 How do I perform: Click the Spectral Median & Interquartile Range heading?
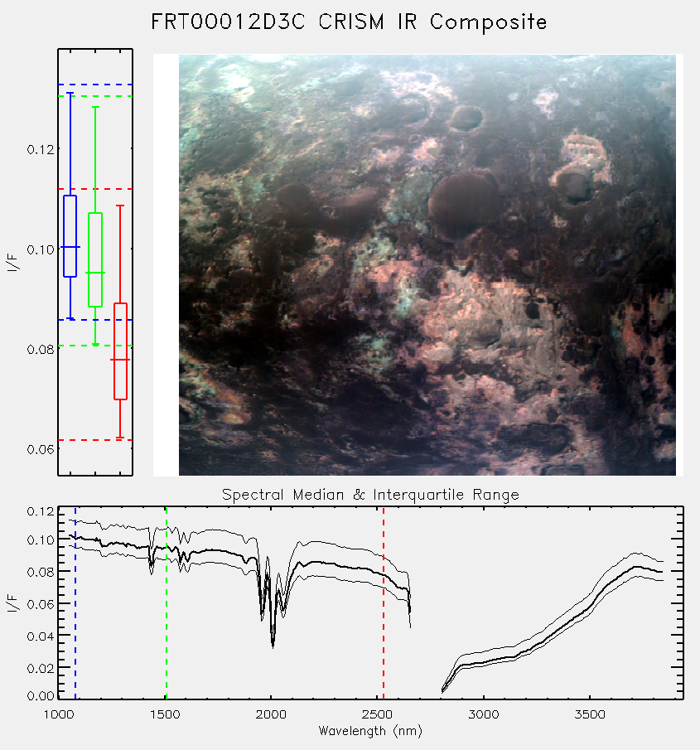[x=370, y=494]
